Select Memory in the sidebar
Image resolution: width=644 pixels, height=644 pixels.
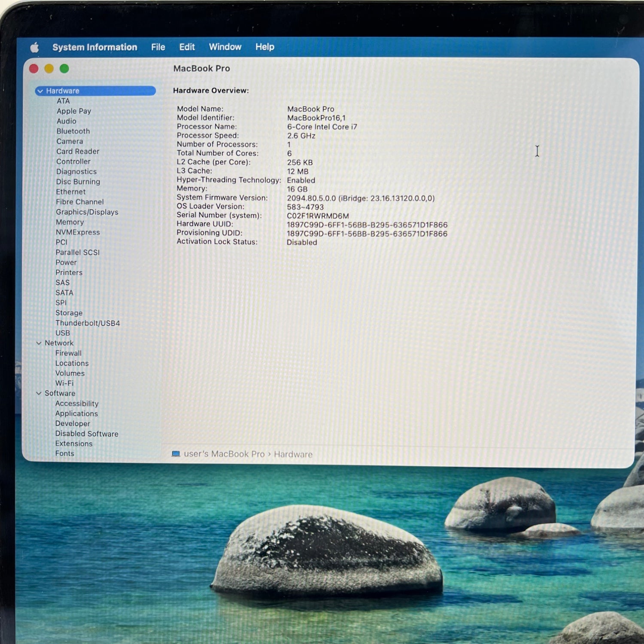click(x=70, y=222)
